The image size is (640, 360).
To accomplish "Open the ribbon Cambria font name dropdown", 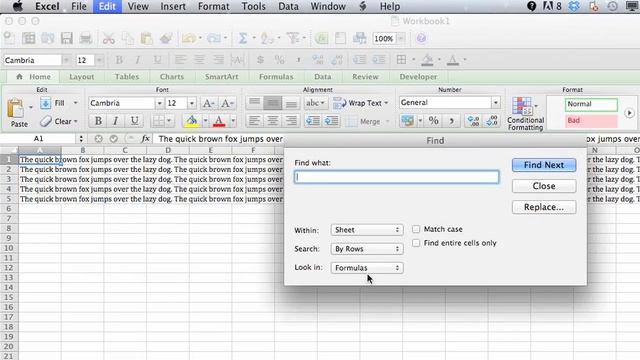I will [159, 103].
